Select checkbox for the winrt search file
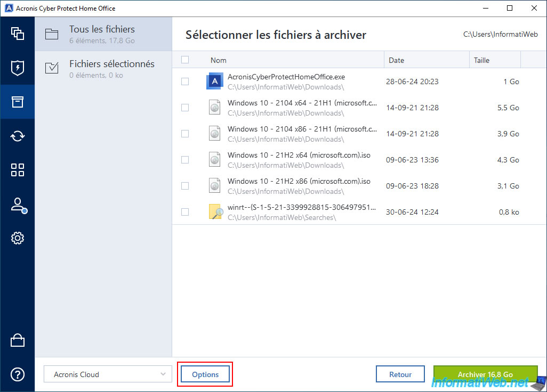Viewport: 547px width, 392px height. point(185,212)
